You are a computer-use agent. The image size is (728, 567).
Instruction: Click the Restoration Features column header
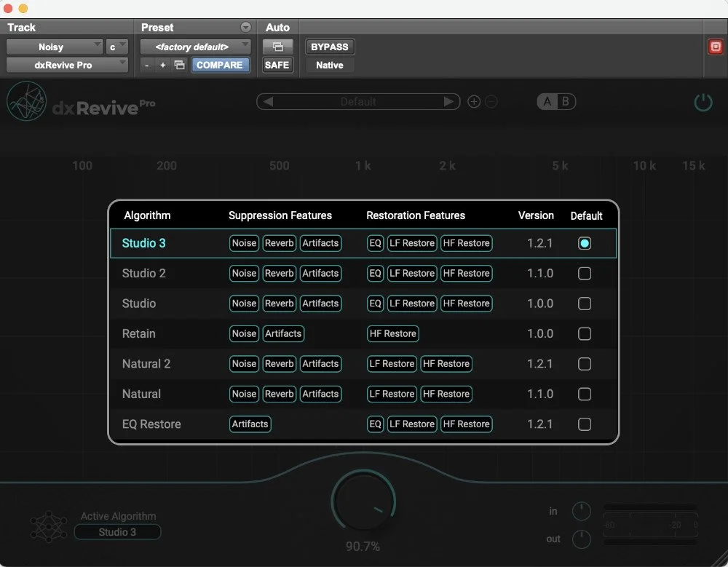pyautogui.click(x=416, y=215)
